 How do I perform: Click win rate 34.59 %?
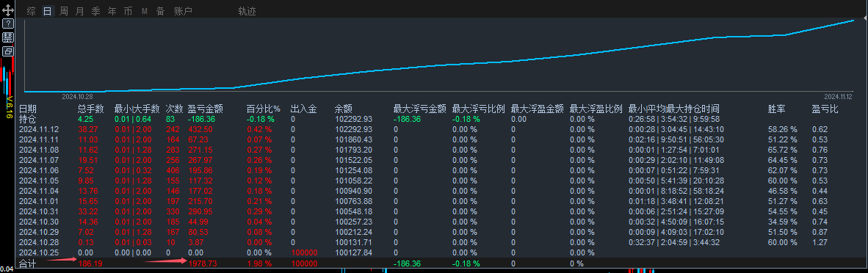point(782,222)
